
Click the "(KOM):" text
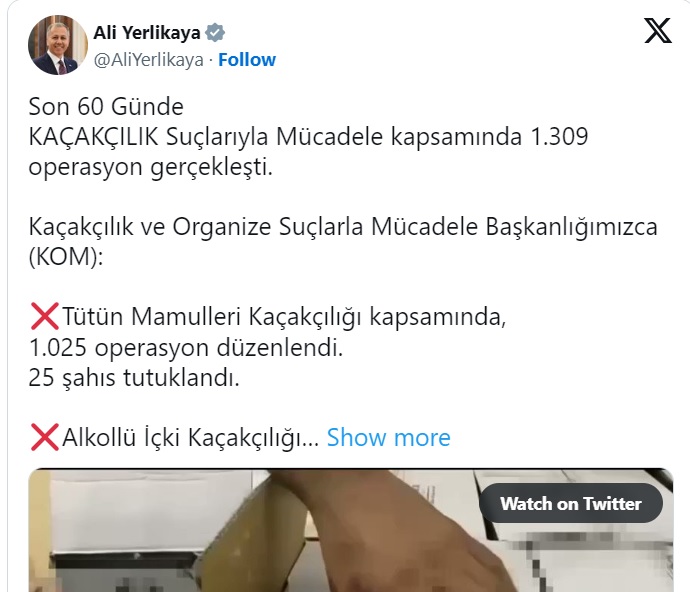tap(66, 257)
